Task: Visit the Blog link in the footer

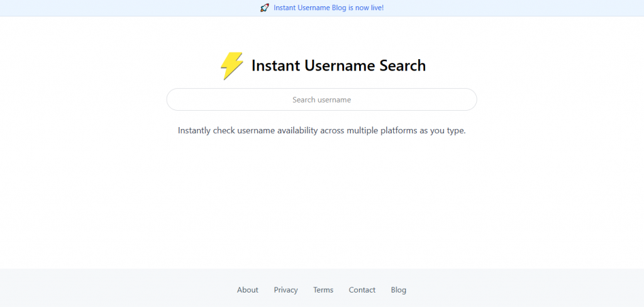Action: [398, 290]
